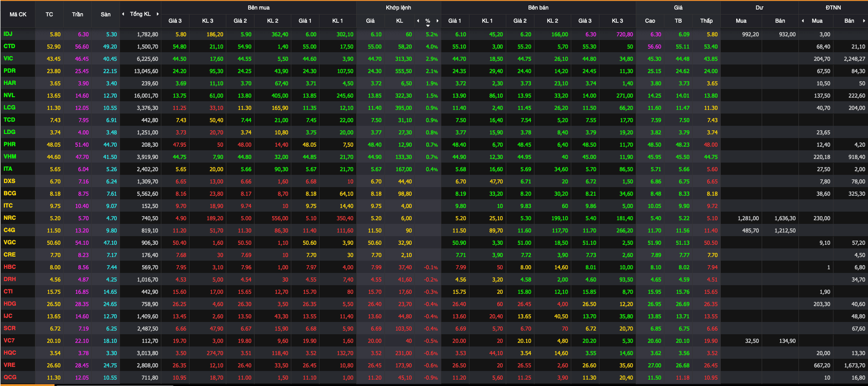Open the BCG stock symbol
The height and width of the screenshot is (386, 868).
10,193
